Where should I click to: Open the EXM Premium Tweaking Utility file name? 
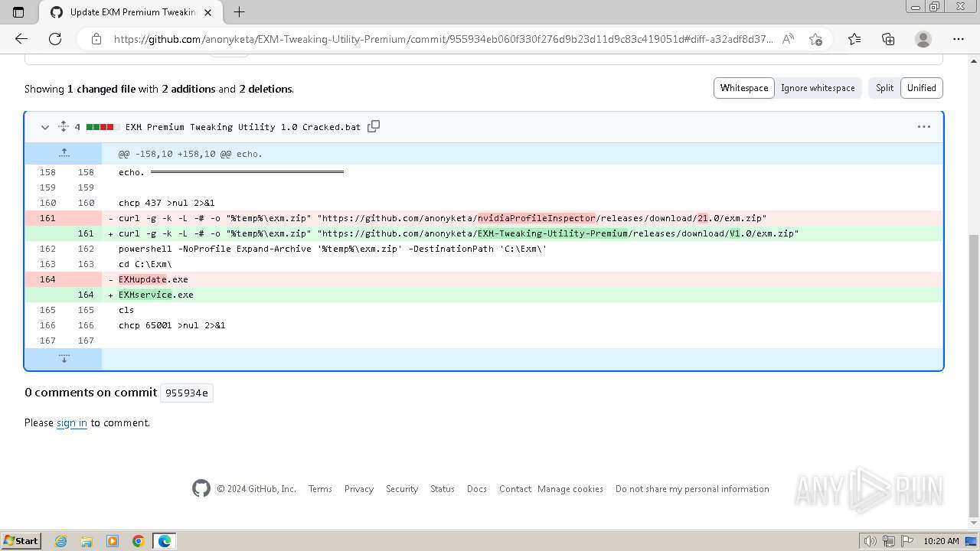click(243, 127)
